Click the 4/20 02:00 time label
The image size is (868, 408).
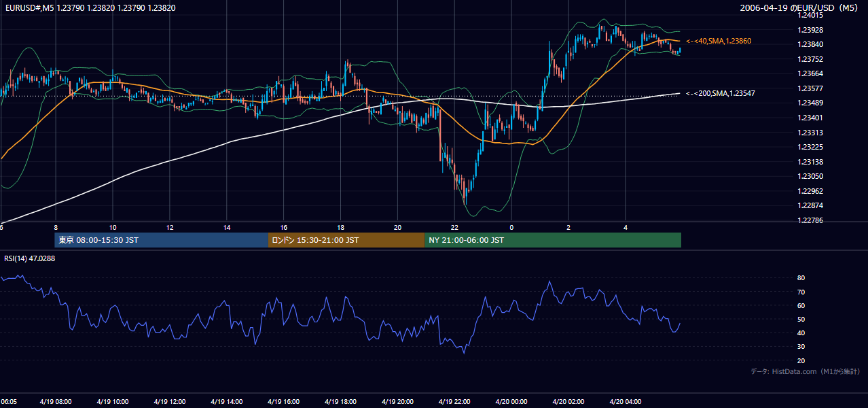click(x=568, y=402)
